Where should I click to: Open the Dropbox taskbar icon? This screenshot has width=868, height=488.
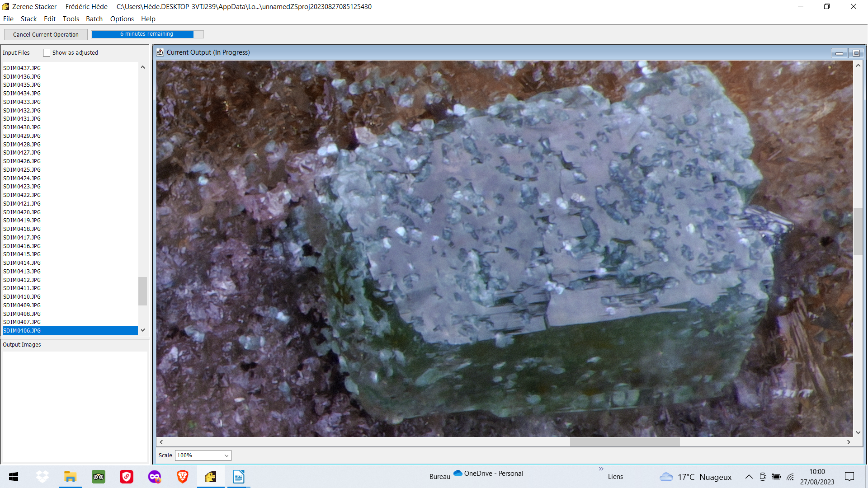[x=42, y=477]
